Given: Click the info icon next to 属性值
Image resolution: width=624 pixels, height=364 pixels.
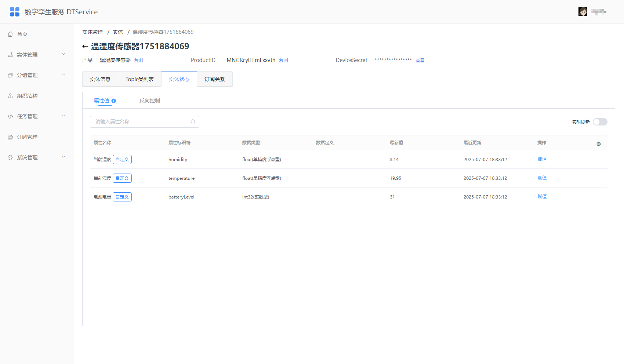Looking at the screenshot, I should pyautogui.click(x=114, y=101).
